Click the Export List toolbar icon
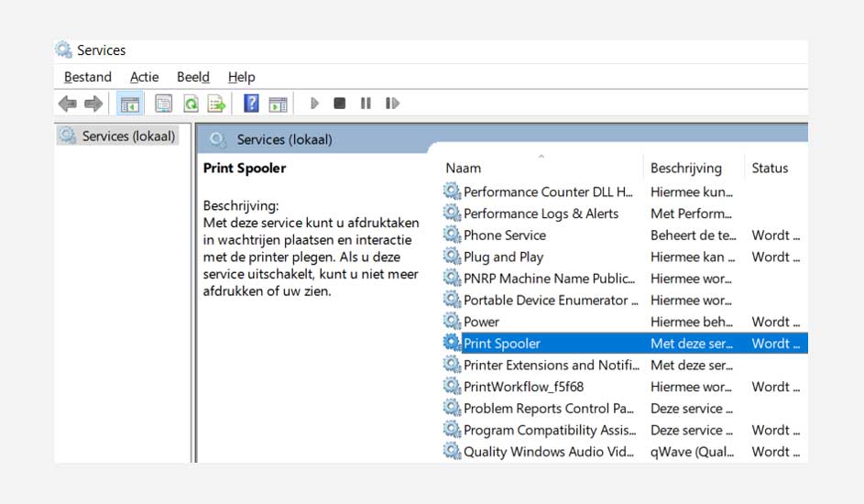Screen dimensions: 864x504 216,104
